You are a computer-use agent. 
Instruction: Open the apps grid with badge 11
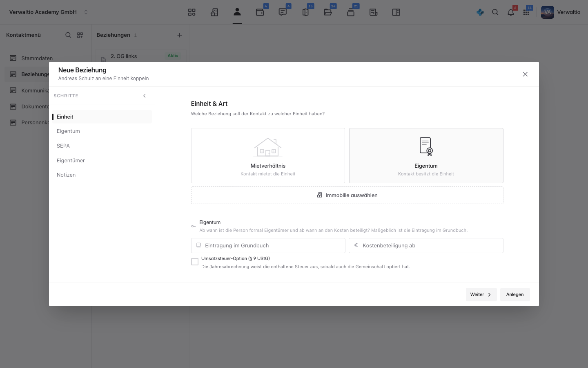(x=526, y=12)
